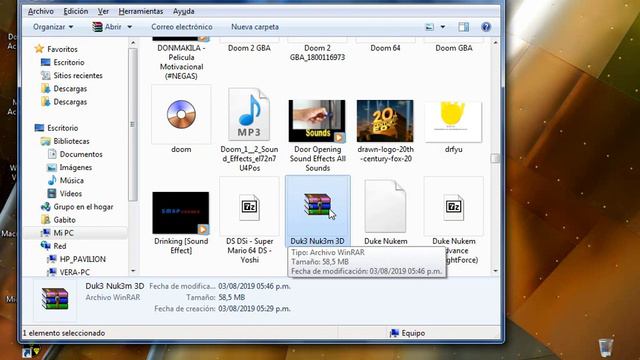Expand the Organizar dropdown

click(53, 27)
